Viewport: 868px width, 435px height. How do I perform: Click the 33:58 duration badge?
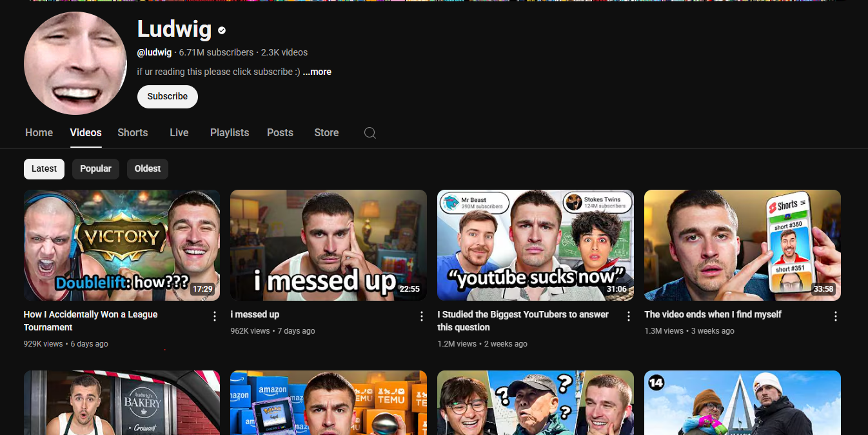click(x=824, y=289)
